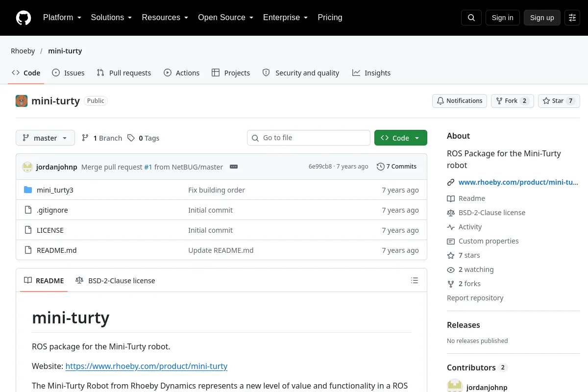Open the Releases heading link

click(x=464, y=325)
